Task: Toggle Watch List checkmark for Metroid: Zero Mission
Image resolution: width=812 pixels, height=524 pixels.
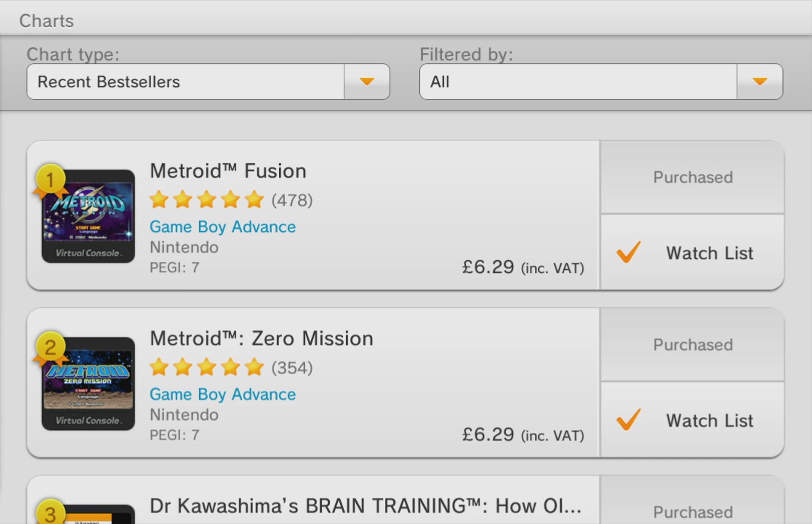Action: 628,420
